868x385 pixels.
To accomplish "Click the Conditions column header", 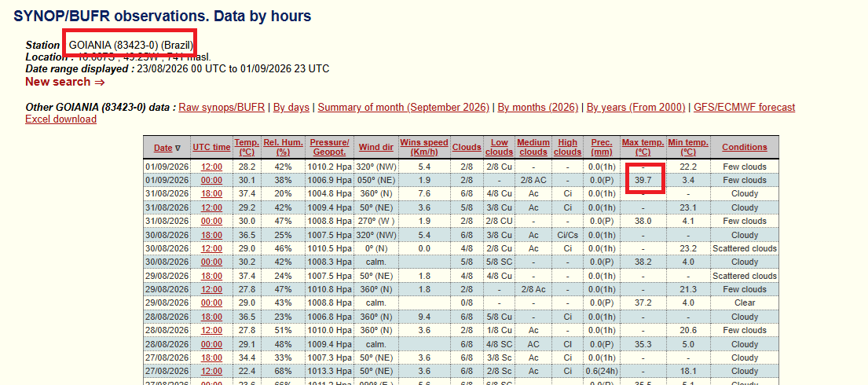I will 745,148.
